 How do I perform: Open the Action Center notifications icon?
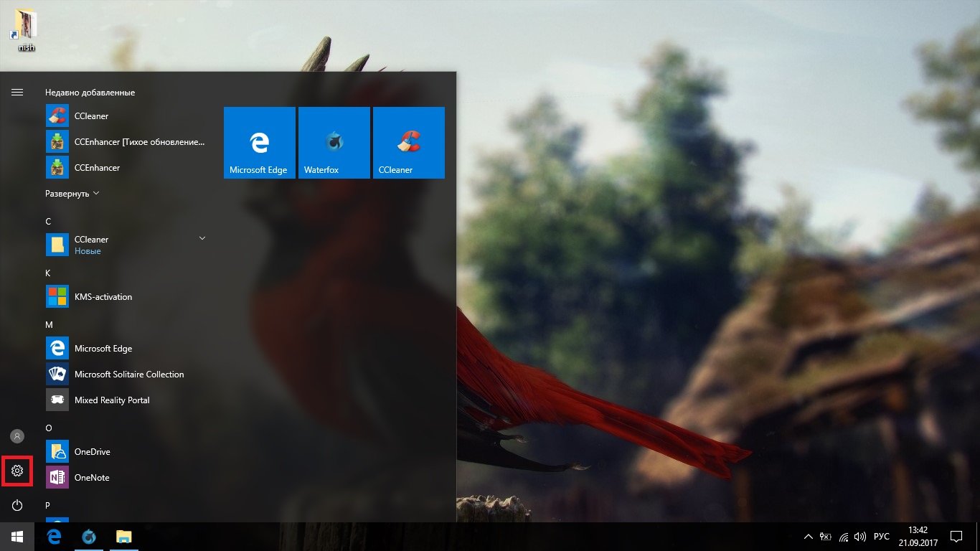point(956,537)
